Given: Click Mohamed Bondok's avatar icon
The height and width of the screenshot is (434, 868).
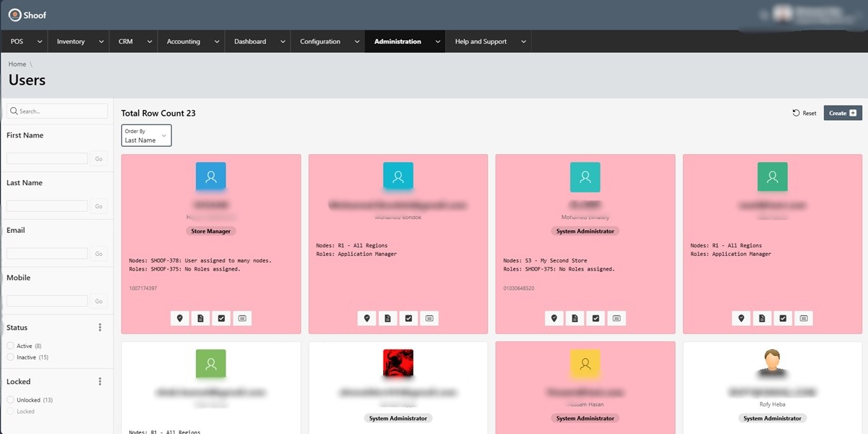Looking at the screenshot, I should 398,177.
